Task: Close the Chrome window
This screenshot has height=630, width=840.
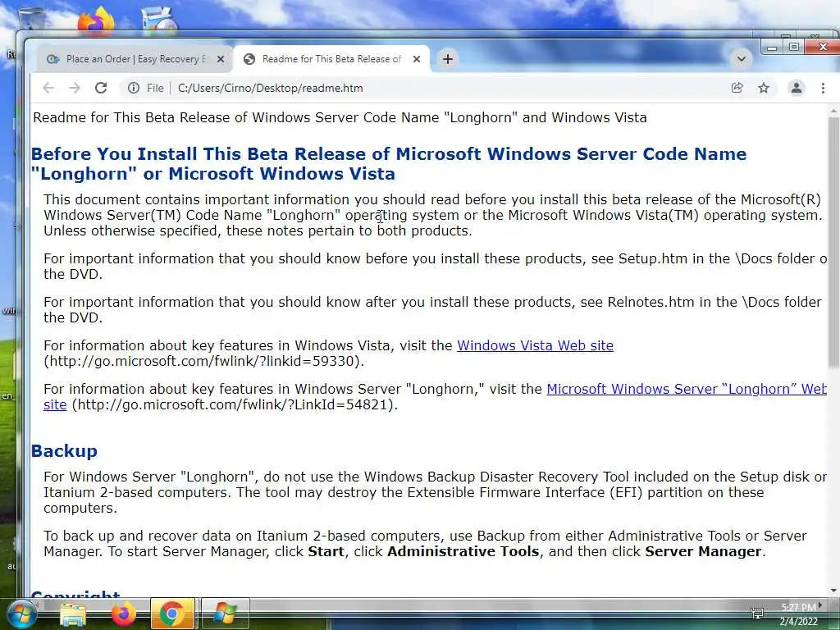Action: [823, 47]
